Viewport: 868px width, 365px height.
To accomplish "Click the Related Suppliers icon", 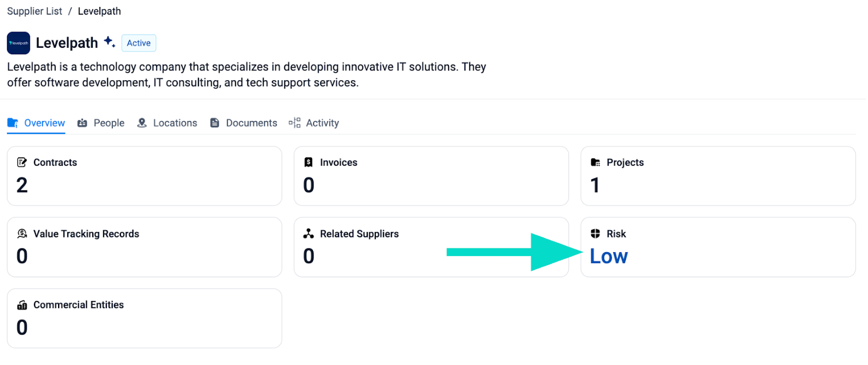I will coord(309,234).
